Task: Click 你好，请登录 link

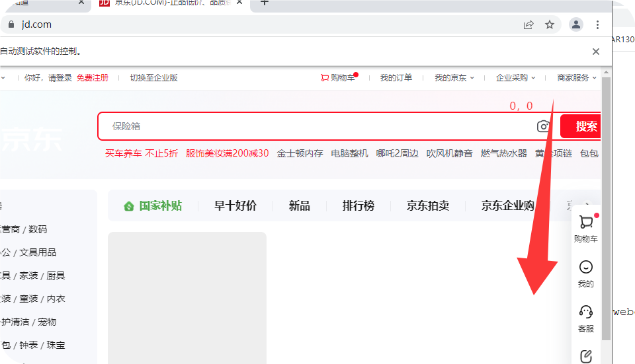Action: tap(48, 78)
